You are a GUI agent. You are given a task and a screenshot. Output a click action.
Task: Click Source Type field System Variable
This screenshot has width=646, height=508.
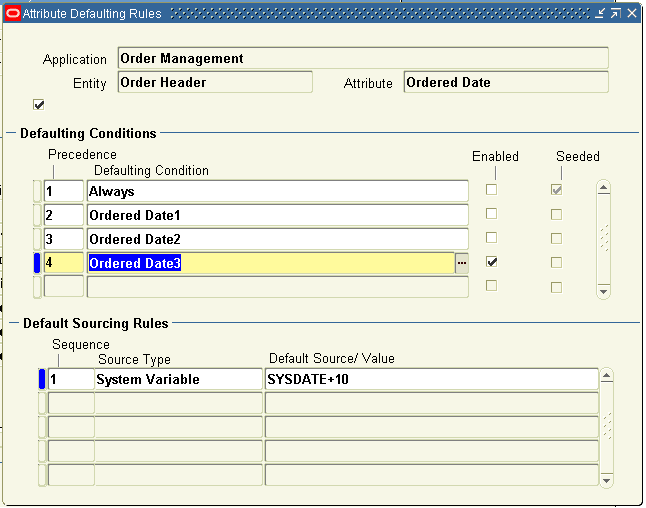click(x=178, y=379)
